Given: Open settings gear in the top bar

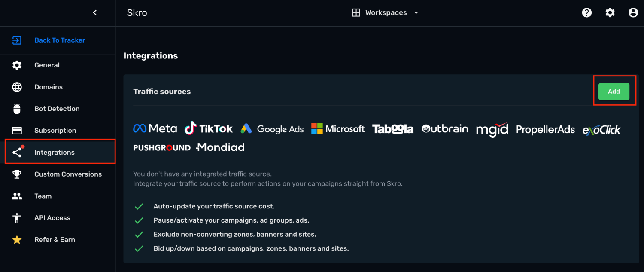Looking at the screenshot, I should coord(610,13).
